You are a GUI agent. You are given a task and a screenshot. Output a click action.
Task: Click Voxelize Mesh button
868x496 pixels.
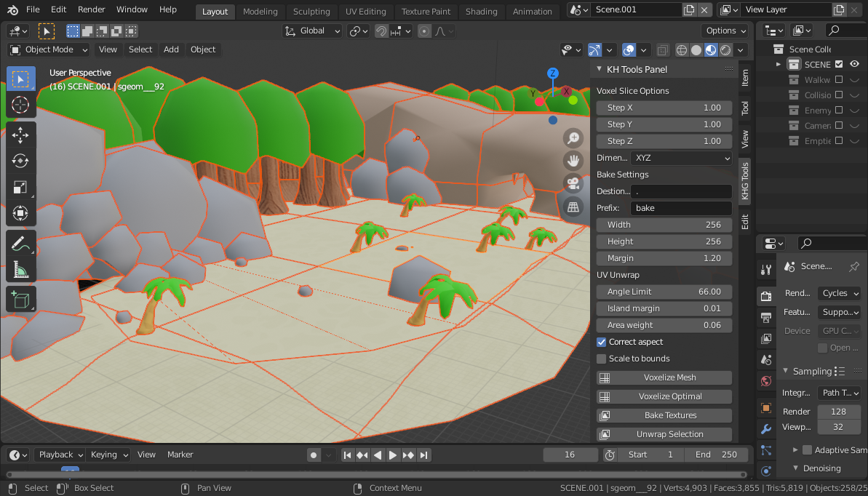(x=664, y=378)
